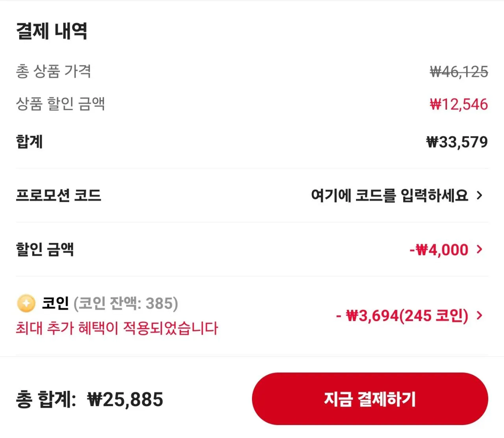
Task: Click the chevron beside ₩3,694 coin discount
Action: click(x=480, y=315)
